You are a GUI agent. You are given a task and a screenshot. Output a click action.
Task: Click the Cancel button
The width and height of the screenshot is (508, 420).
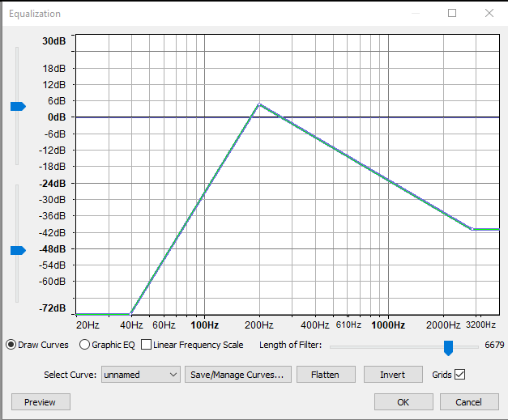[469, 402]
